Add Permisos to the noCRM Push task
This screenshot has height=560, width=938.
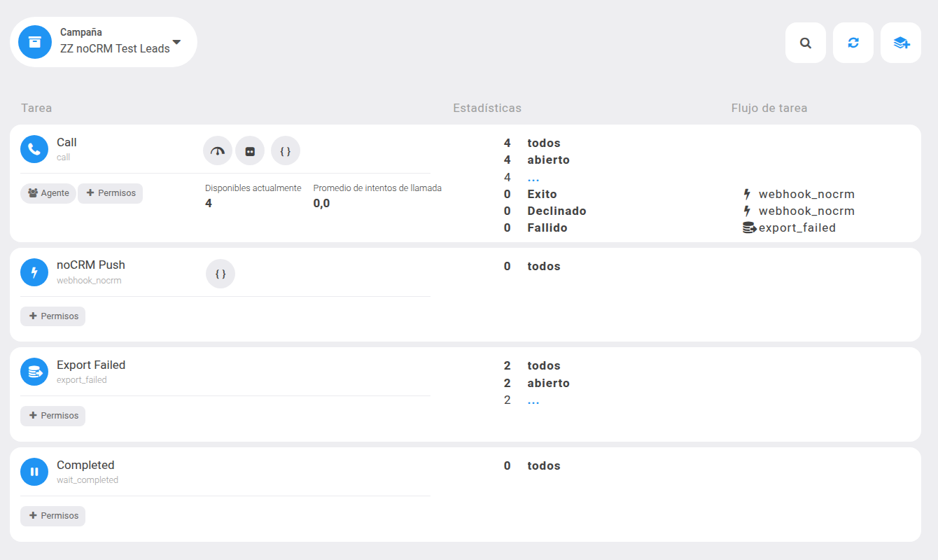coord(52,316)
